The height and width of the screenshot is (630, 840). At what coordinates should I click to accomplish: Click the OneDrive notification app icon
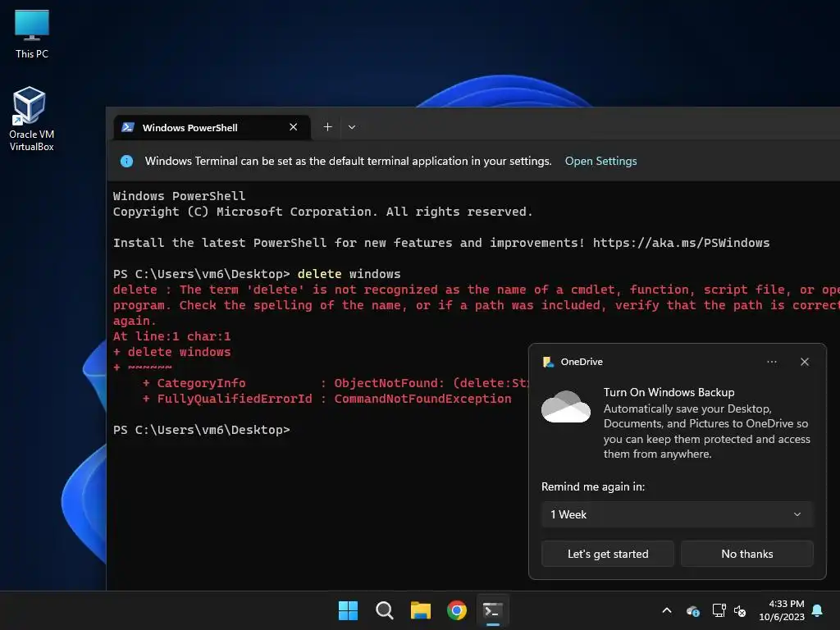pos(549,362)
